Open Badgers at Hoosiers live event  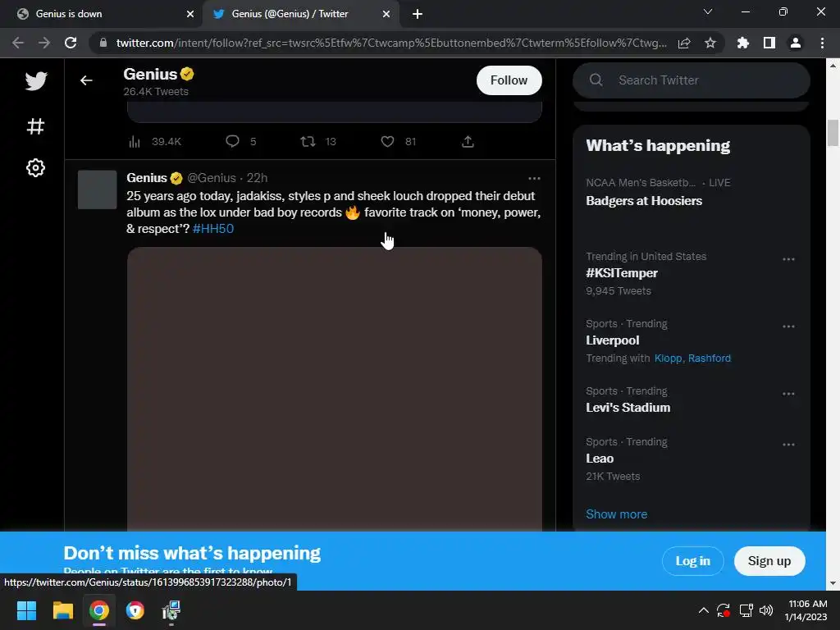click(643, 201)
